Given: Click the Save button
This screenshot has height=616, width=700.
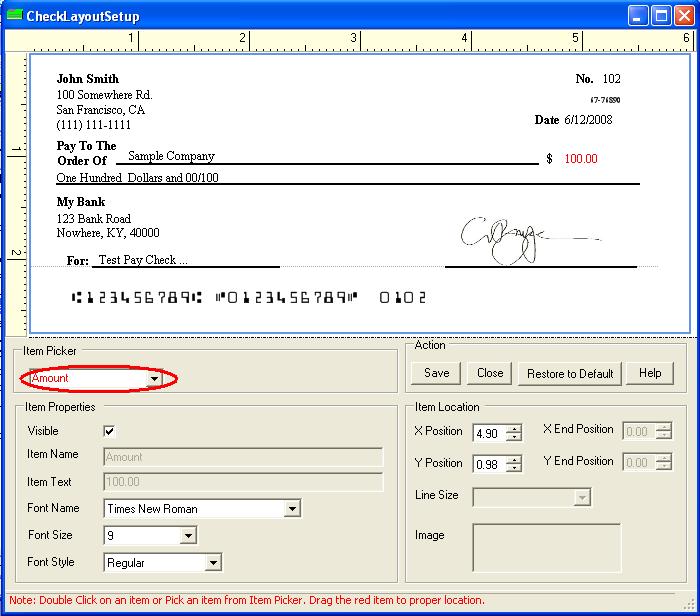Looking at the screenshot, I should point(436,373).
